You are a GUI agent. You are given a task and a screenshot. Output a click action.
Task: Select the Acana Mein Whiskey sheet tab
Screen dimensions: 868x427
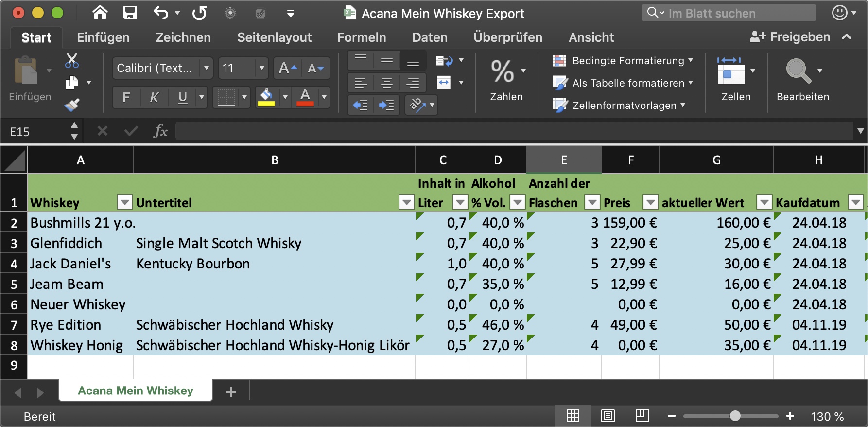click(x=136, y=391)
